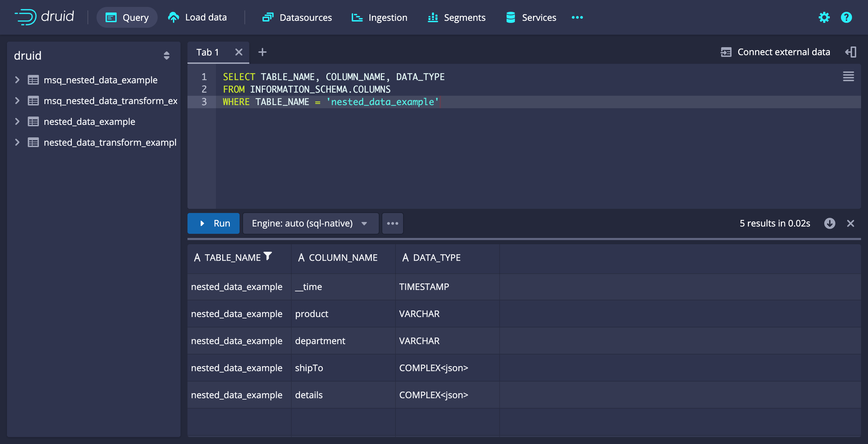Collapse the query detail panel
The image size is (868, 444).
pos(851,52)
